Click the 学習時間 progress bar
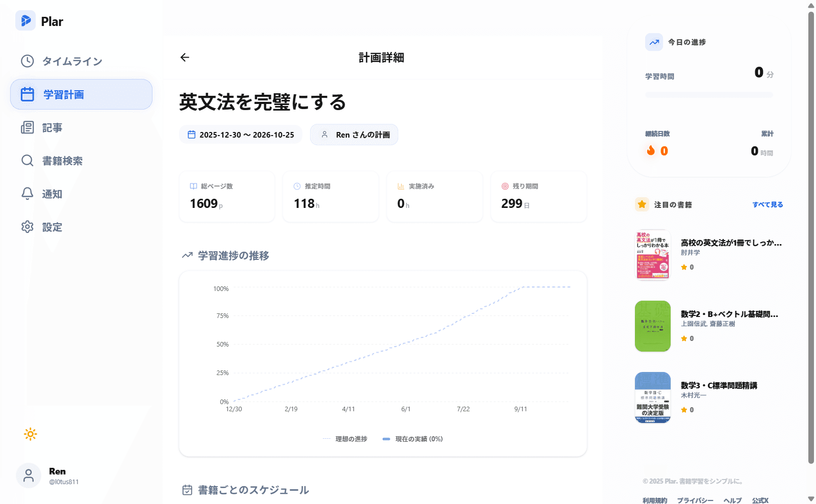This screenshot has width=816, height=504. point(708,95)
